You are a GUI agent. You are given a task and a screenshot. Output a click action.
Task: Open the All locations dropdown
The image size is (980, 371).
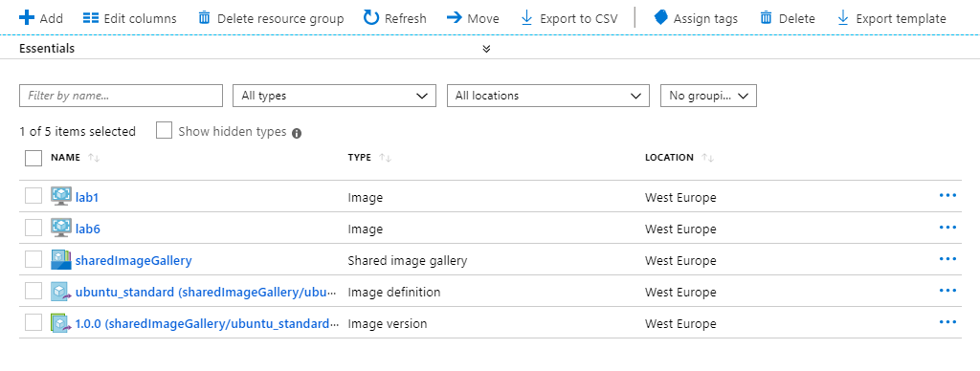pyautogui.click(x=548, y=96)
